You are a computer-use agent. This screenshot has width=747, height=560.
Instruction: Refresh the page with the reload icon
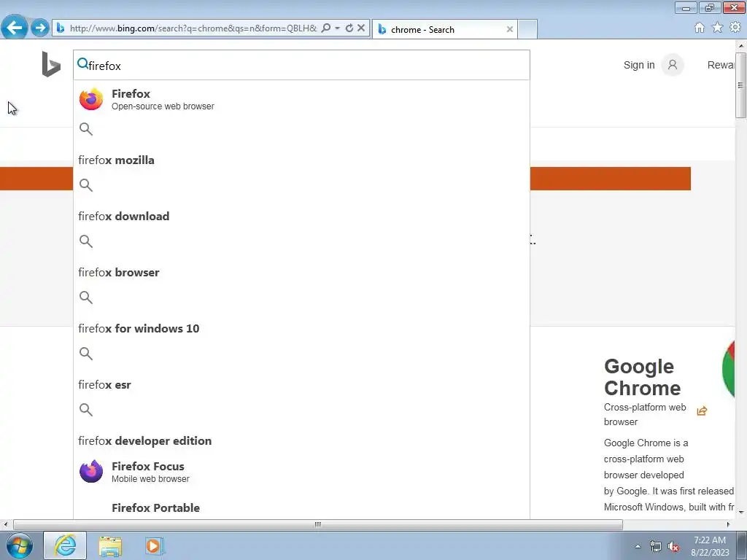tap(349, 28)
